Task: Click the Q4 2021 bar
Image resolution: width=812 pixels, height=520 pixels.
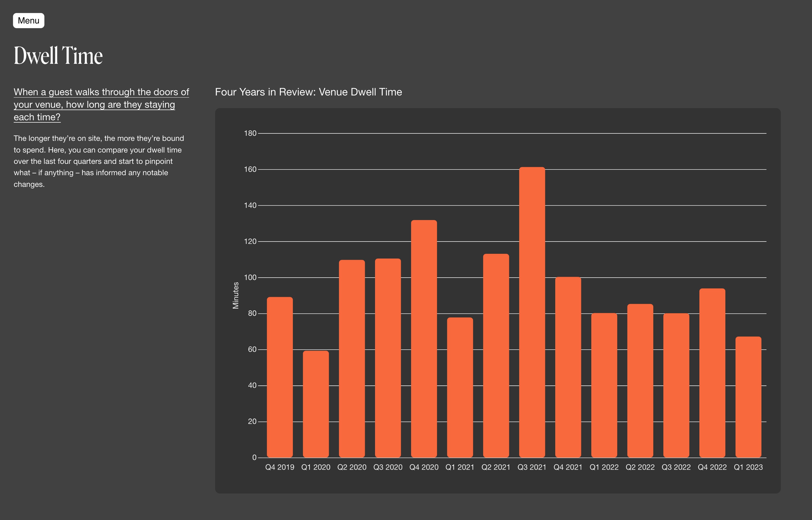Action: click(568, 367)
